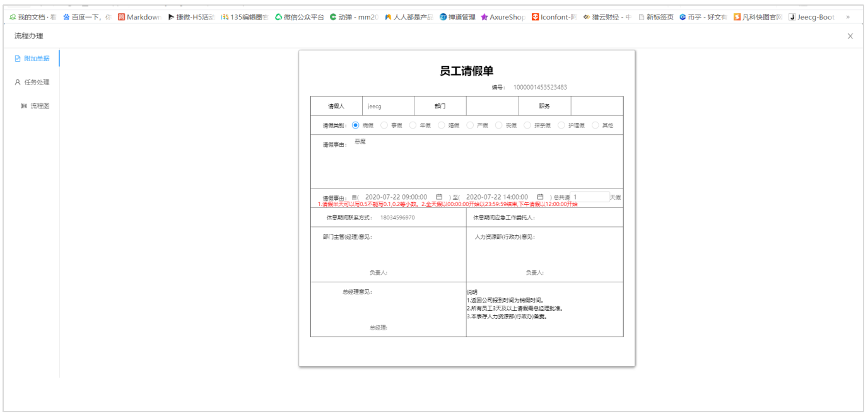Click the red note about half-day leave
868x416 pixels.
[x=448, y=204]
